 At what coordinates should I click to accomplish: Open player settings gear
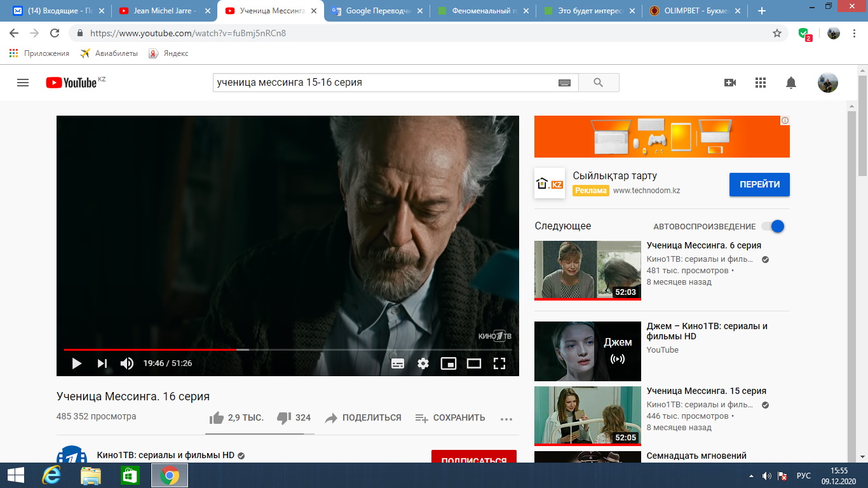click(x=423, y=363)
